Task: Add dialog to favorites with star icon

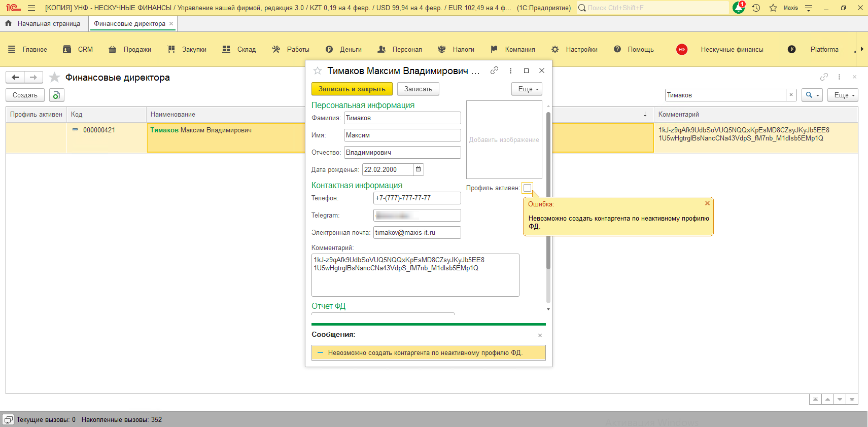Action: 318,71
